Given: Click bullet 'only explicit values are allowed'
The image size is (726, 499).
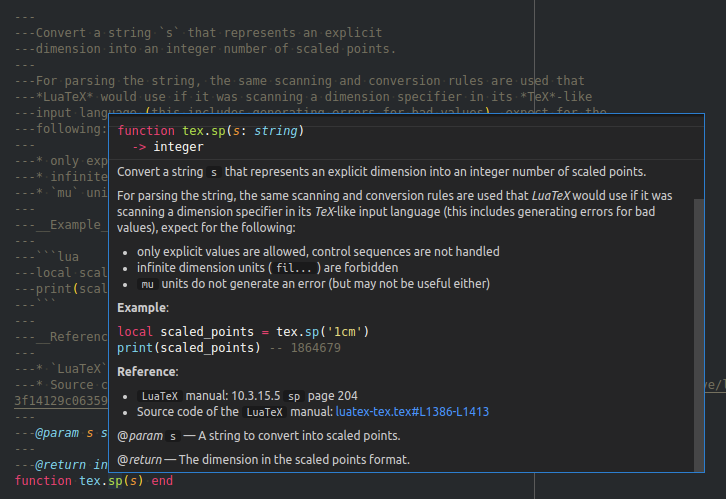Looking at the screenshot, I should point(318,252).
